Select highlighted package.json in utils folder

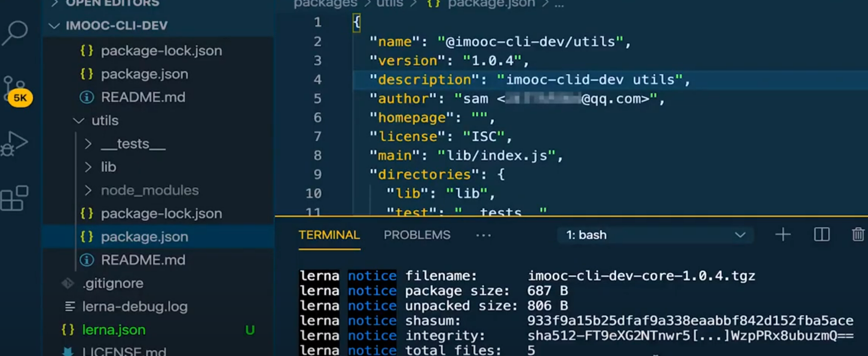[x=158, y=237]
